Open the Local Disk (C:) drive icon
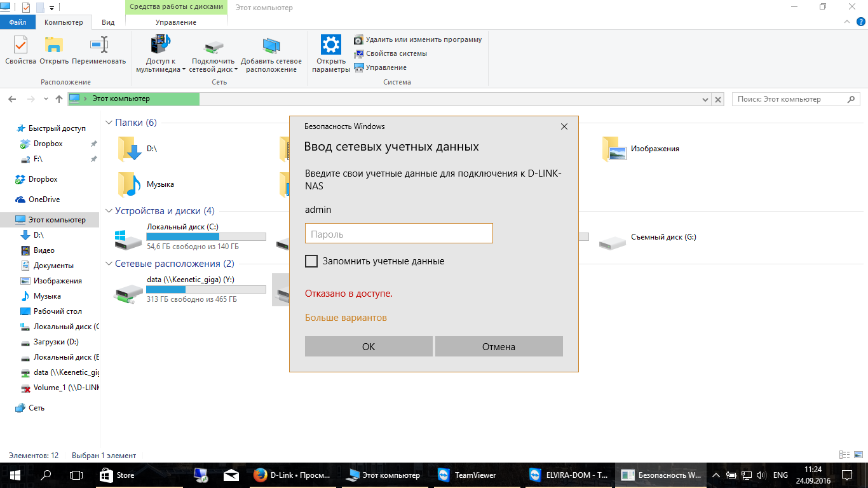 [x=129, y=238]
